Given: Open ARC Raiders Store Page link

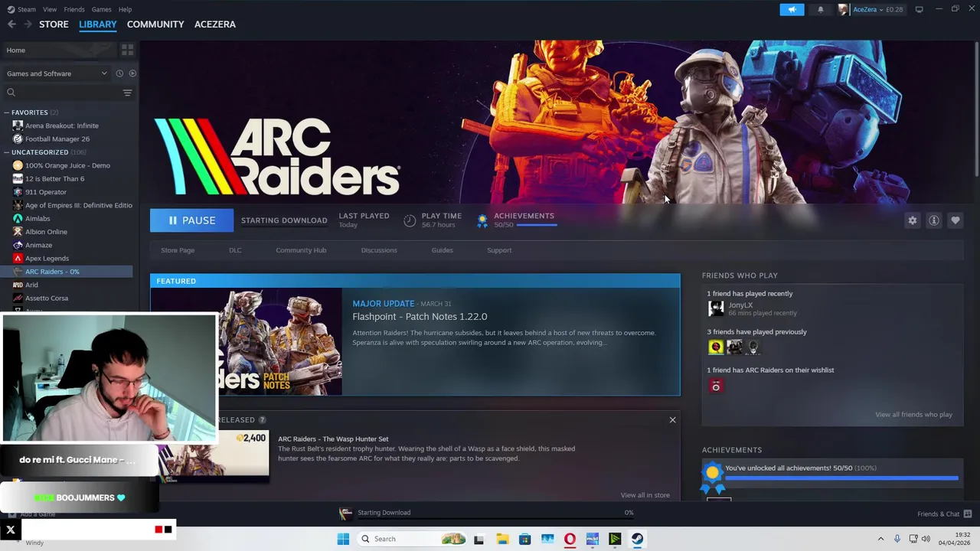Looking at the screenshot, I should click(178, 250).
